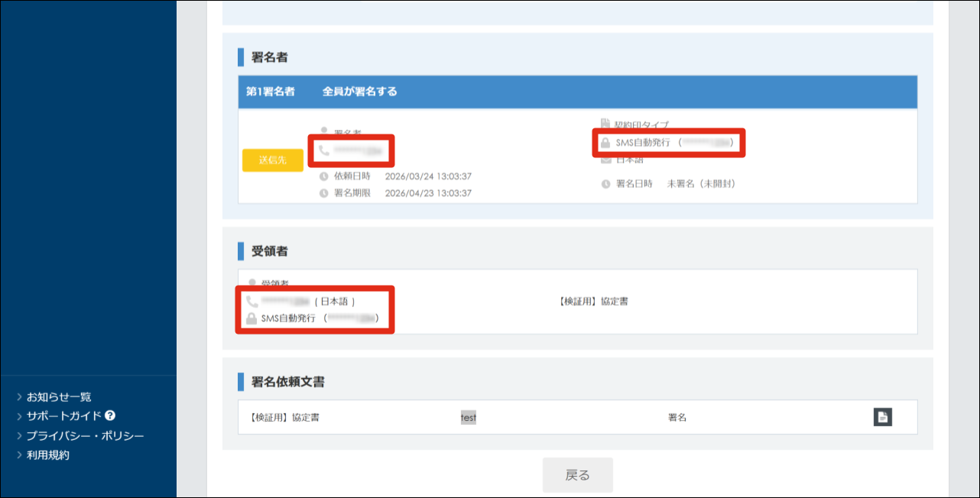
Task: Click the clock icon beside 署名日時
Action: point(605,184)
